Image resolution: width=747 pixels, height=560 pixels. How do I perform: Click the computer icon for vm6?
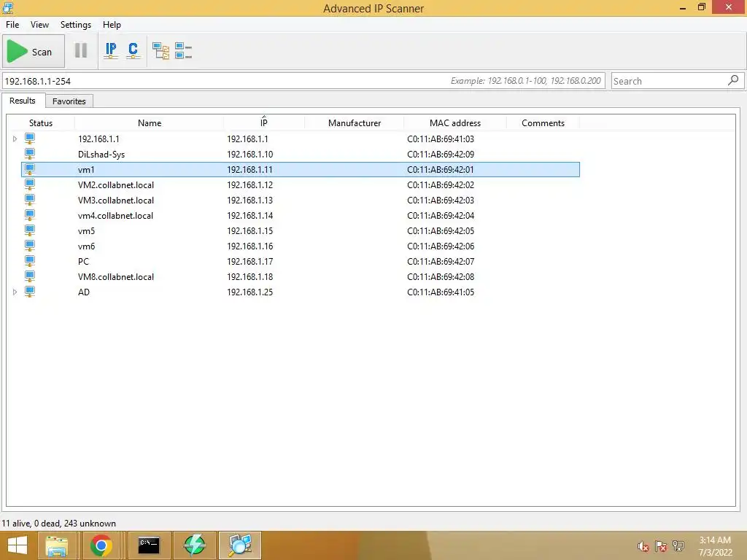(29, 246)
